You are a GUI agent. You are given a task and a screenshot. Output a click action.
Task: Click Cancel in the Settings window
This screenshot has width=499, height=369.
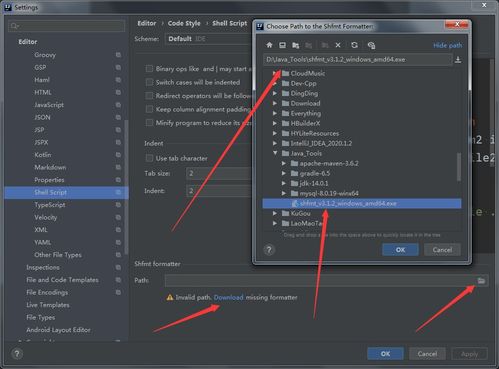tap(427, 354)
